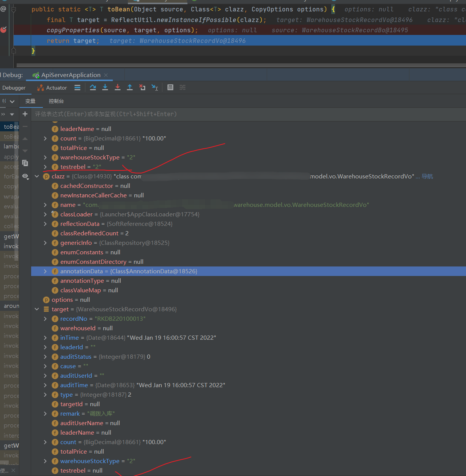Click the Actuator tab icon

coord(41,88)
